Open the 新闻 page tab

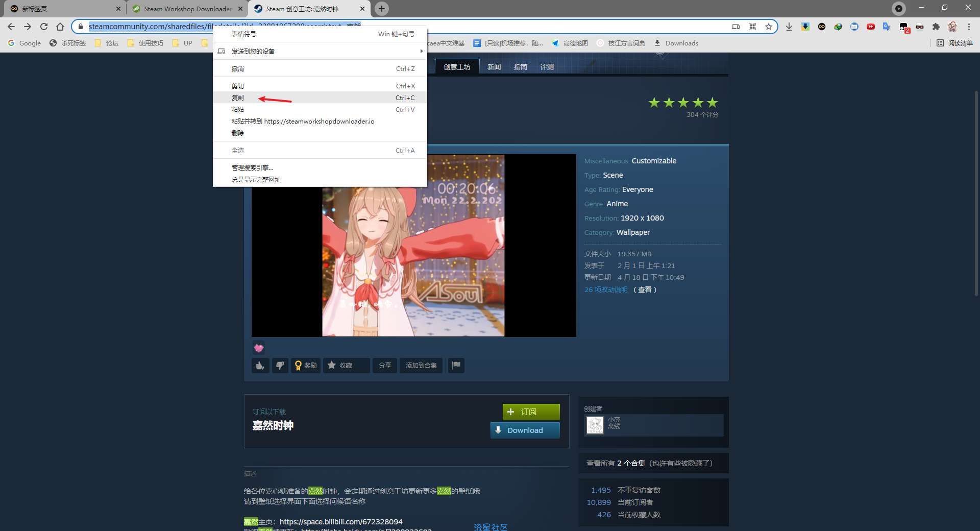click(x=494, y=67)
